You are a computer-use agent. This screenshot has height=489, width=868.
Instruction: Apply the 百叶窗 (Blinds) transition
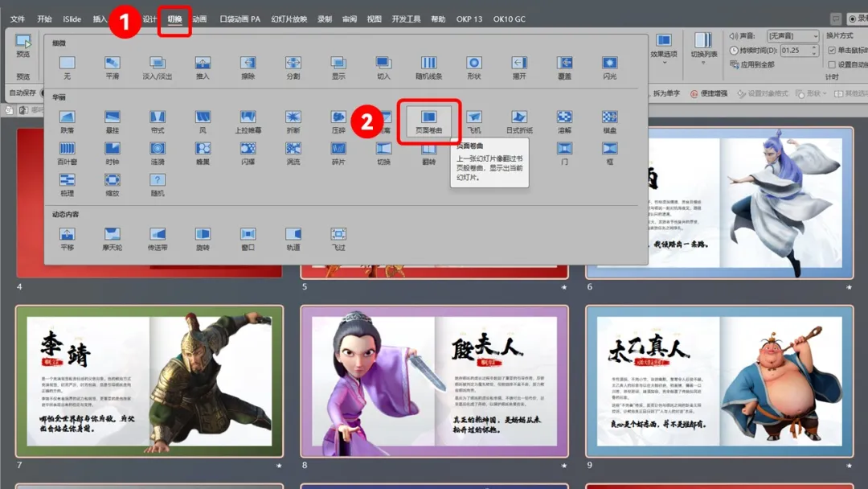67,154
